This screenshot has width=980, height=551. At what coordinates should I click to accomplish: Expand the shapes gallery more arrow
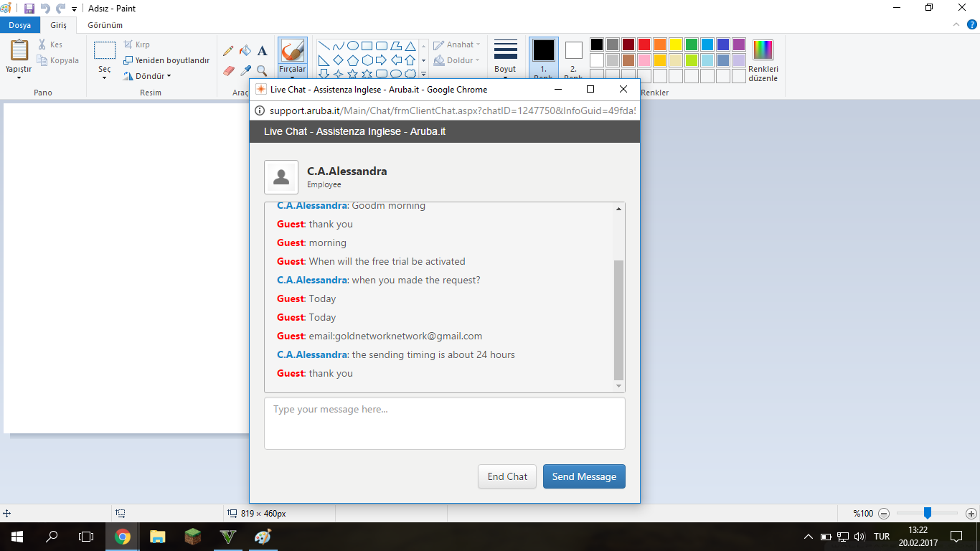click(x=423, y=73)
